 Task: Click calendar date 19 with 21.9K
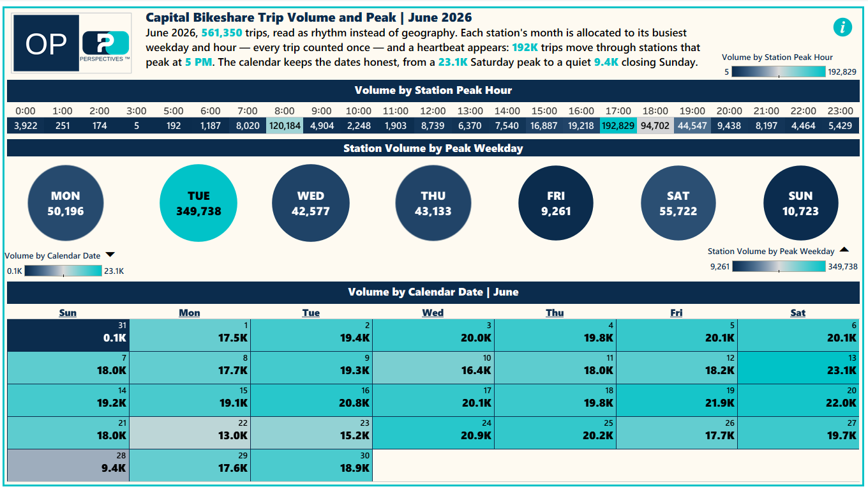(x=677, y=400)
